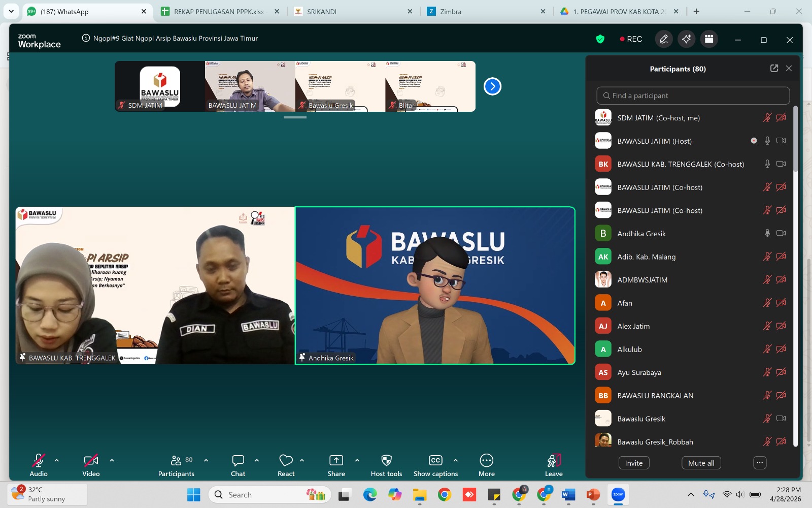Expand the Video options arrow
The width and height of the screenshot is (812, 508).
(x=112, y=460)
